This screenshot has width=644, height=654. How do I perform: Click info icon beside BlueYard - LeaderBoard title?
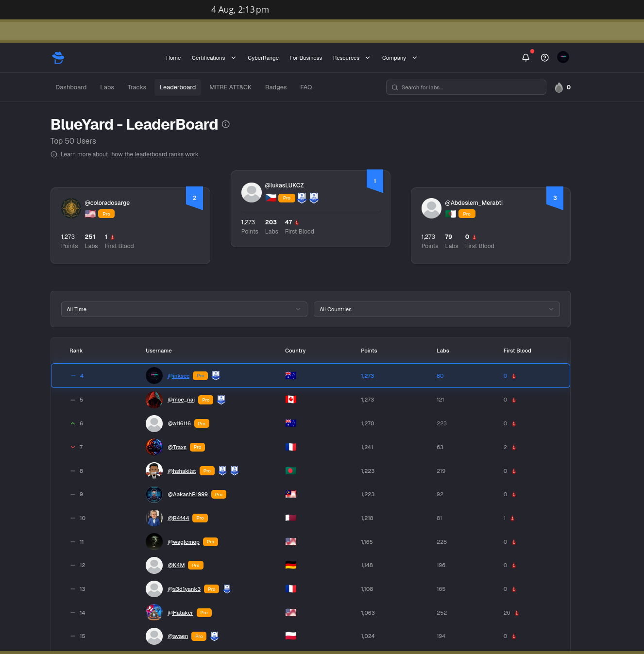[x=226, y=124]
